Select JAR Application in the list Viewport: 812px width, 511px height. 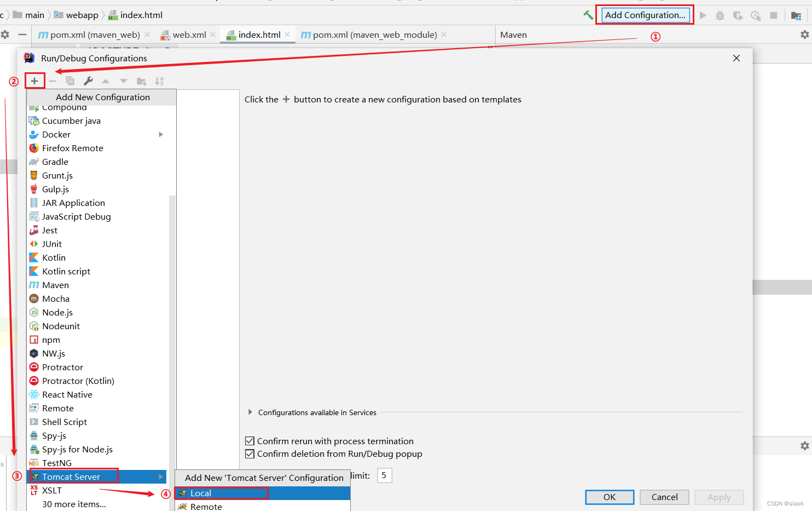[x=97, y=203]
